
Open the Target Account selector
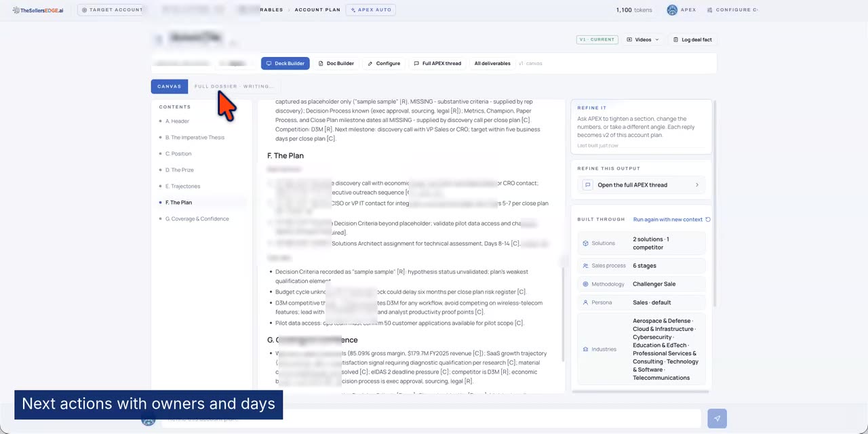pos(112,10)
